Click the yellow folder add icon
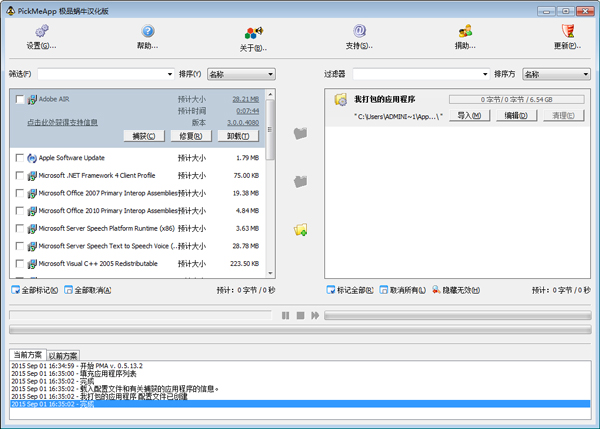Screen dimensions: 600x429 [x=300, y=230]
